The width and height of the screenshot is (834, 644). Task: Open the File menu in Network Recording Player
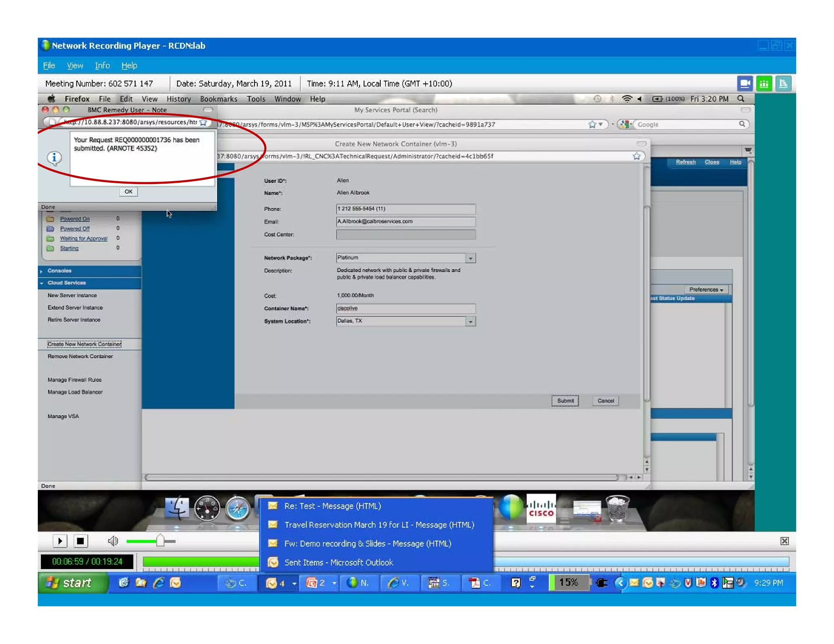coord(49,66)
